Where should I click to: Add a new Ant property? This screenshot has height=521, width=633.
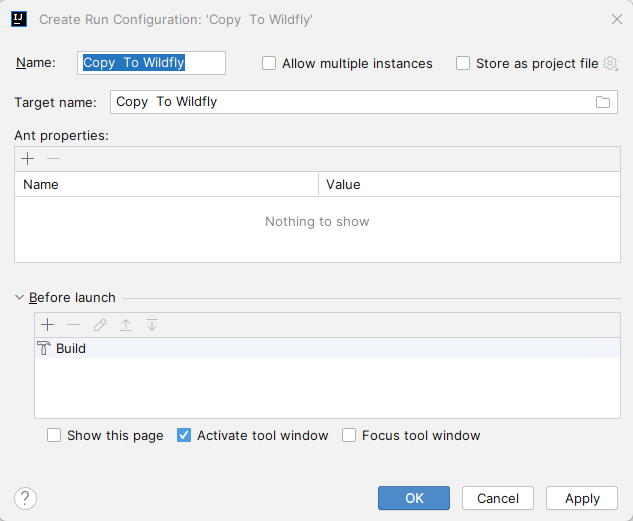point(27,159)
